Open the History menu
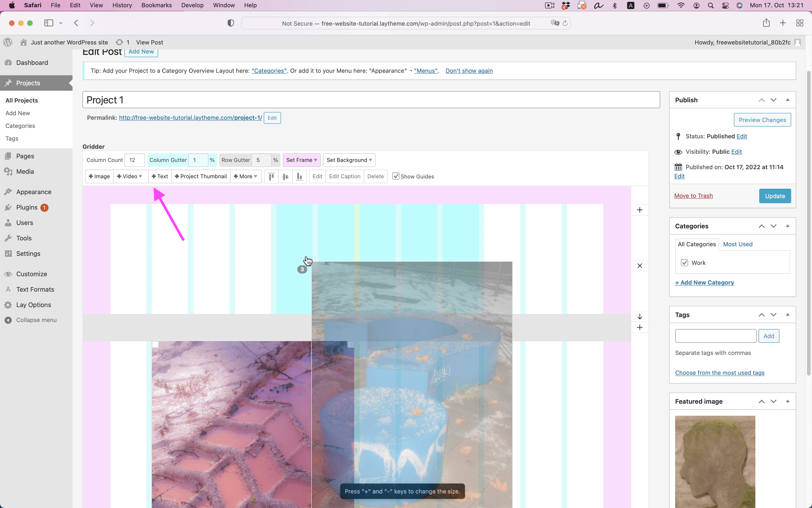The width and height of the screenshot is (812, 508). click(x=122, y=5)
